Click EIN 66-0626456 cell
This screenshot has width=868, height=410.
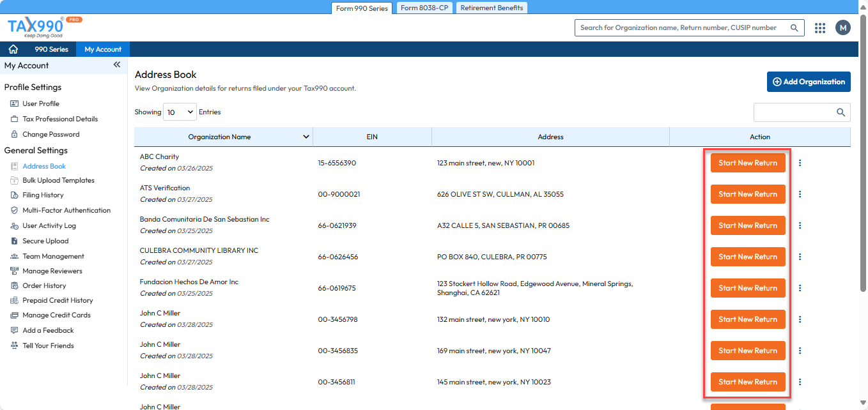click(338, 257)
